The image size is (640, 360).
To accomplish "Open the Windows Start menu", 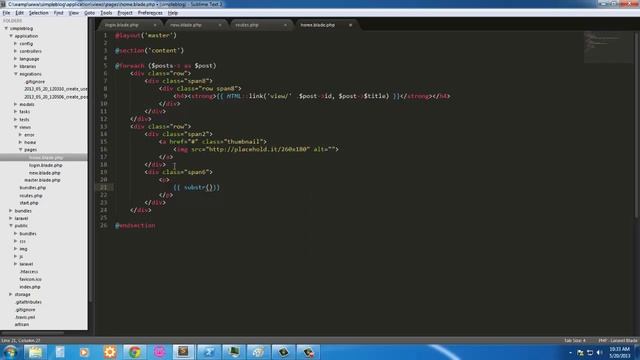I will tap(10, 352).
